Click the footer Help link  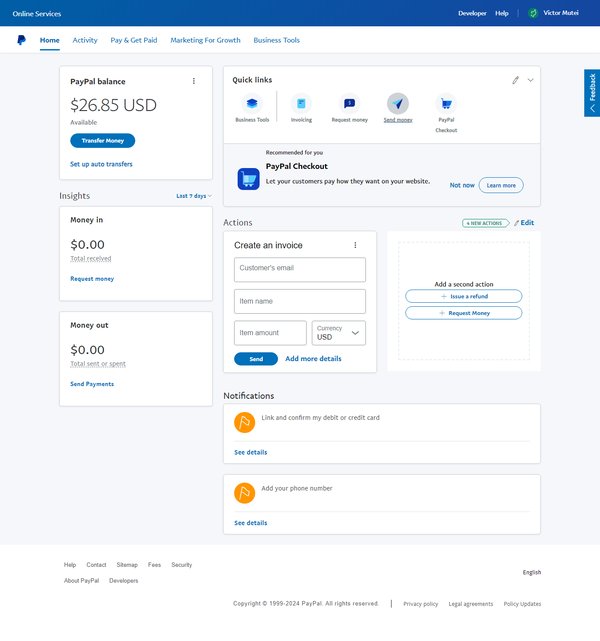(70, 565)
